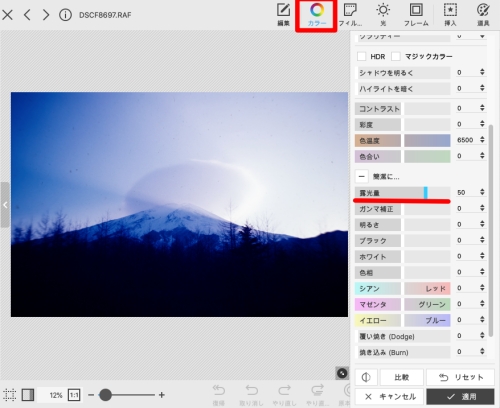The height and width of the screenshot is (408, 500).
Task: Open the 光 light tab
Action: point(383,15)
